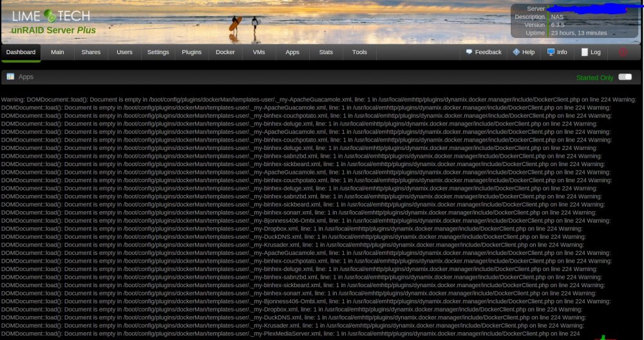Click the unRAID Server Plus title

coord(53,30)
